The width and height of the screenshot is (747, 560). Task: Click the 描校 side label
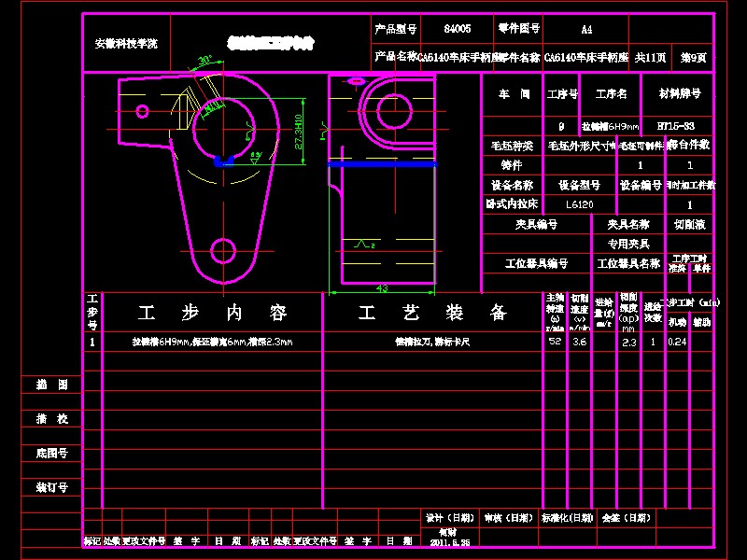pyautogui.click(x=52, y=419)
